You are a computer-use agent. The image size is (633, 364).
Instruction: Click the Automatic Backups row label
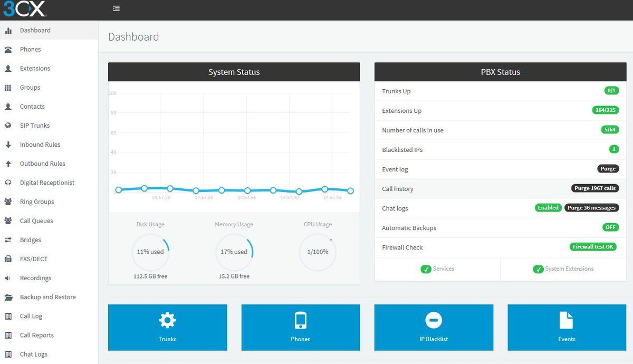click(409, 228)
